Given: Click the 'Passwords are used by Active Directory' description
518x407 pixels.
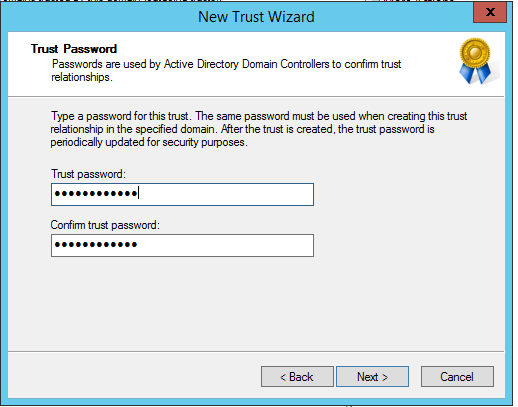Looking at the screenshot, I should coord(226,70).
